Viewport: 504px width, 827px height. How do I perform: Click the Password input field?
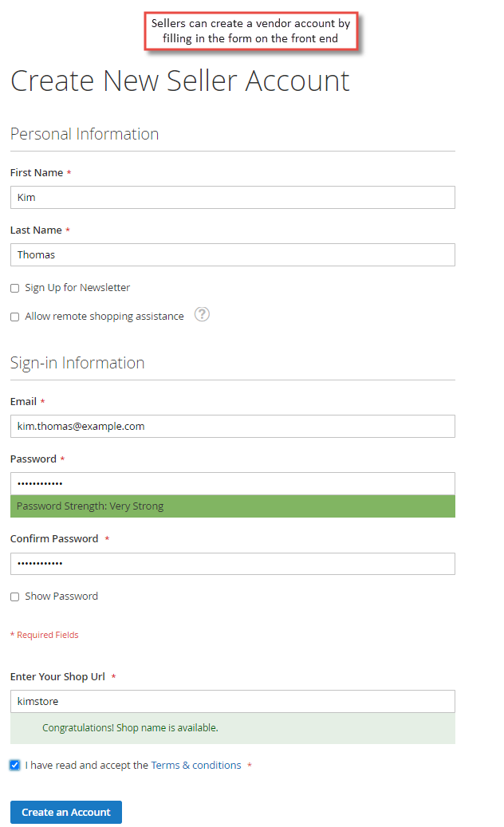tap(233, 483)
